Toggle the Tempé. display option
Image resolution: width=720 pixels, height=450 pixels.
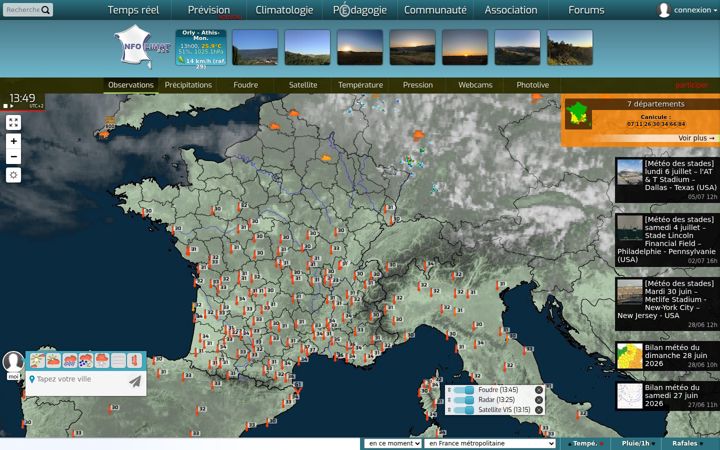pyautogui.click(x=585, y=444)
